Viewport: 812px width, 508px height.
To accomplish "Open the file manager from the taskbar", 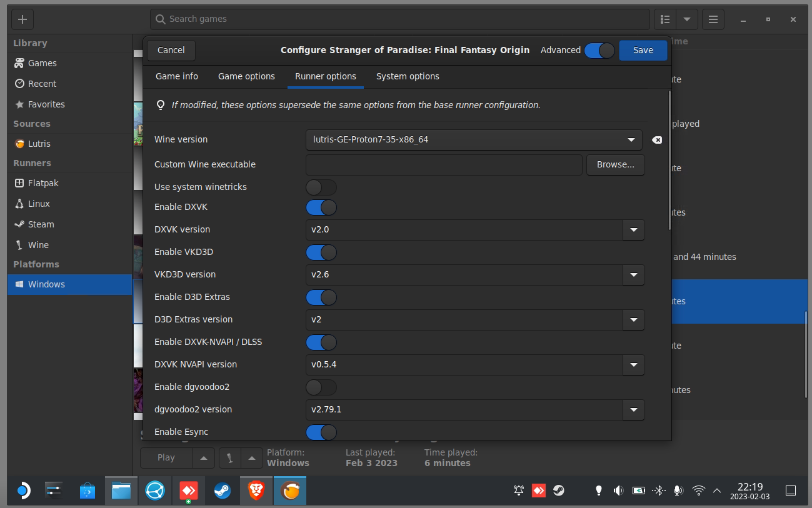I will 121,491.
